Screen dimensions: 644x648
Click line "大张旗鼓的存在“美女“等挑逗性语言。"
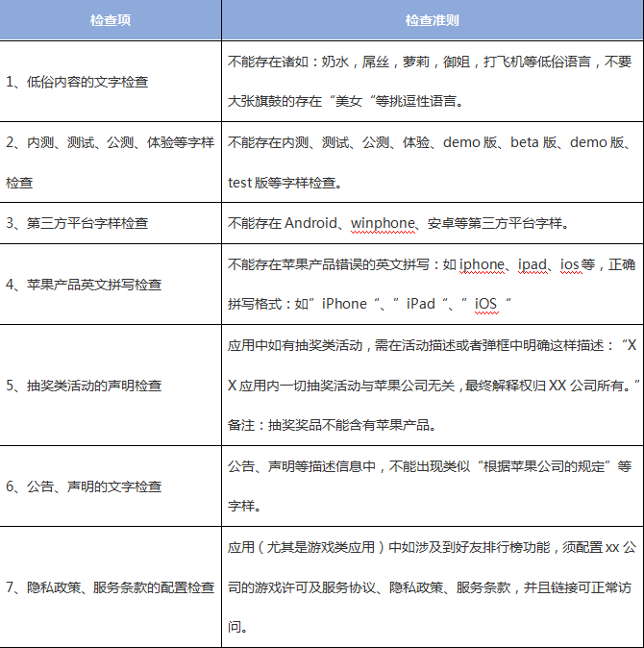pyautogui.click(x=346, y=101)
